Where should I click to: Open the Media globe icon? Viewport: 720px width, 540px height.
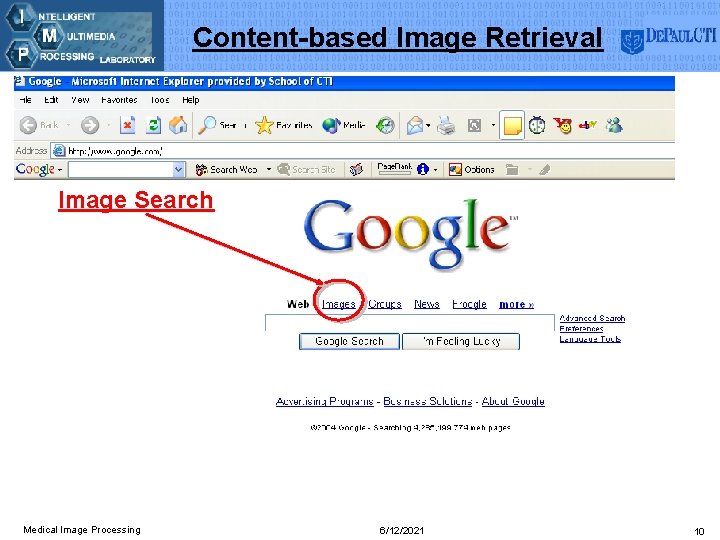[x=331, y=125]
